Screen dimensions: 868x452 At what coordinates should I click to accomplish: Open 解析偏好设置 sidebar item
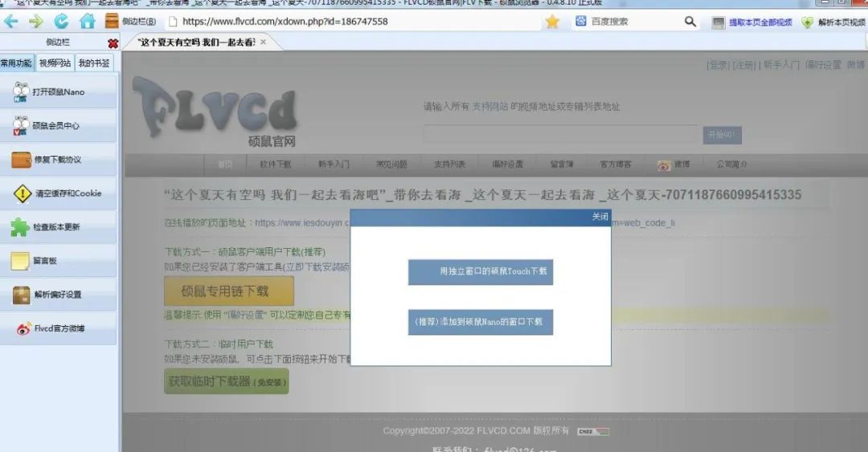click(x=58, y=295)
